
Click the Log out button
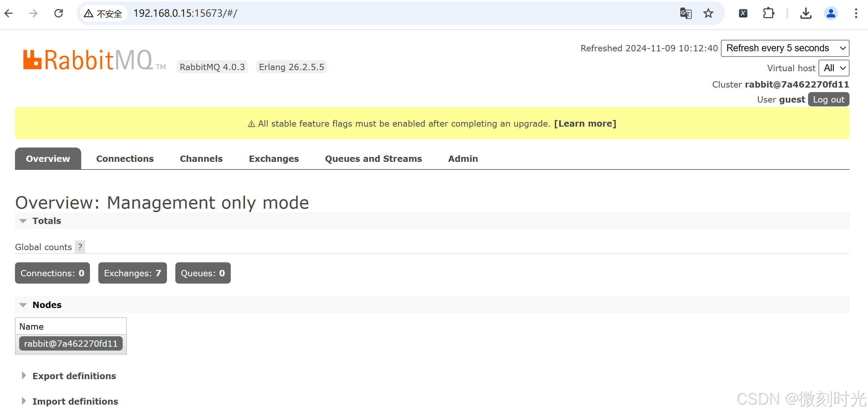tap(829, 99)
